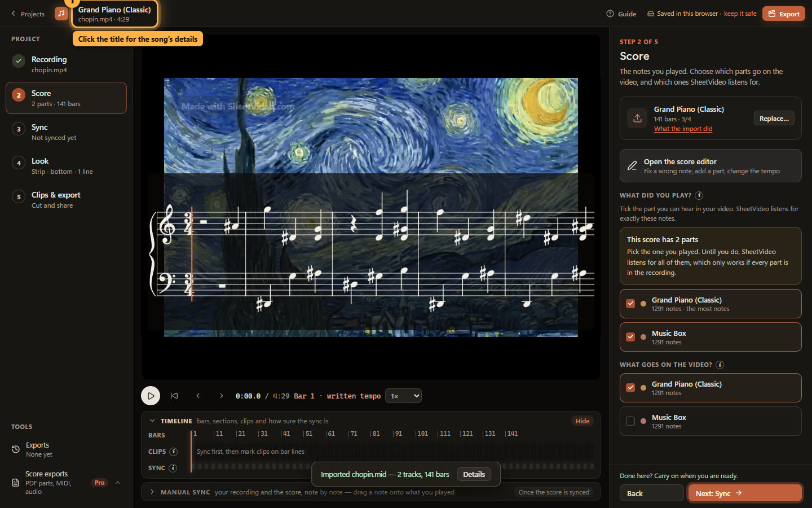This screenshot has height=508, width=812.
Task: Untick Grand Piano under What goes on video
Action: tap(630, 388)
